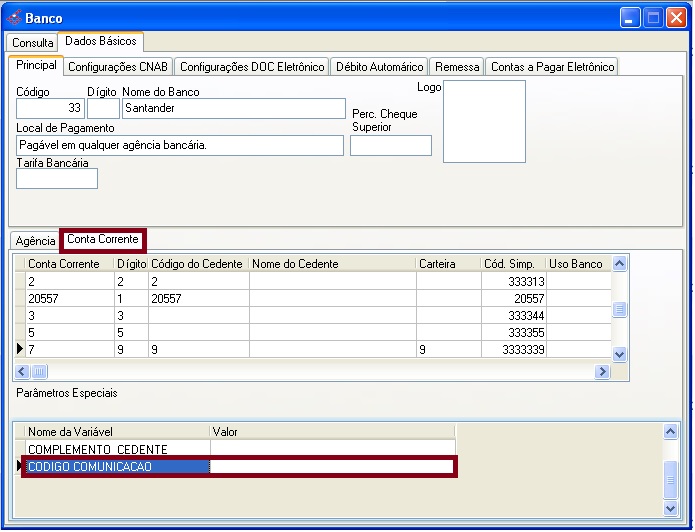Click the Local de Pagamento field
The image size is (695, 532).
point(180,146)
